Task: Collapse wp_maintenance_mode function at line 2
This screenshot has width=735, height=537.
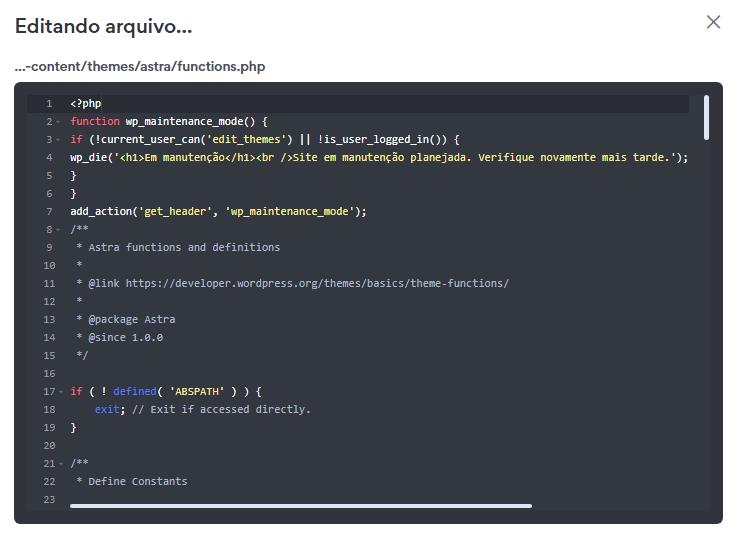Action: pyautogui.click(x=59, y=122)
